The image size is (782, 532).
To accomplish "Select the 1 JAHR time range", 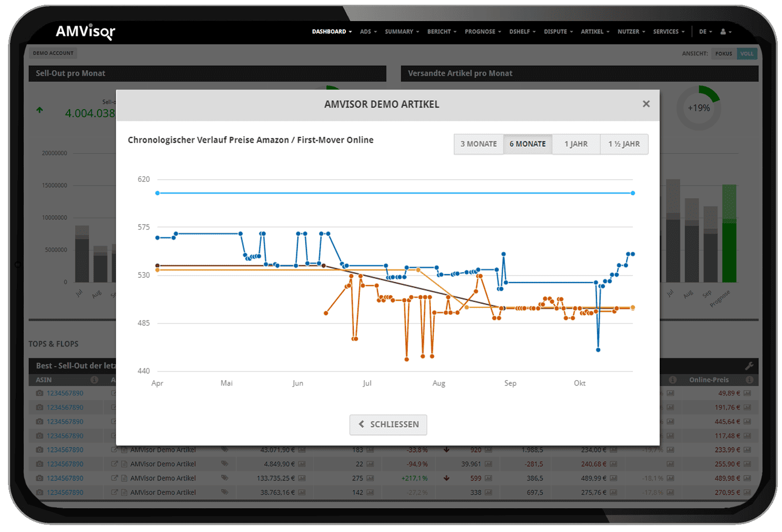I will (x=576, y=144).
